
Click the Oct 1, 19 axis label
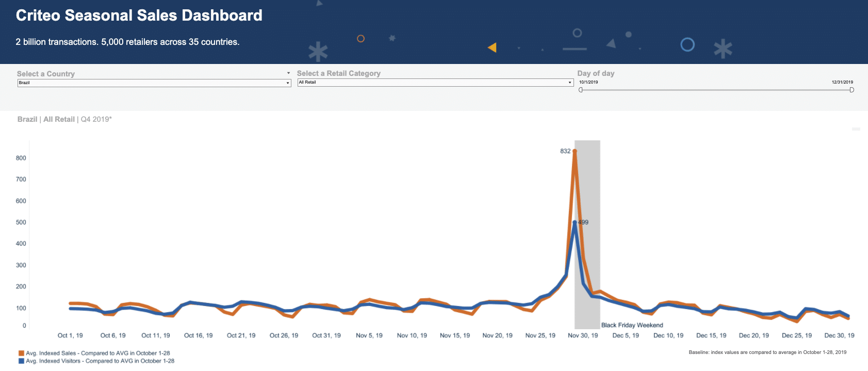click(70, 335)
